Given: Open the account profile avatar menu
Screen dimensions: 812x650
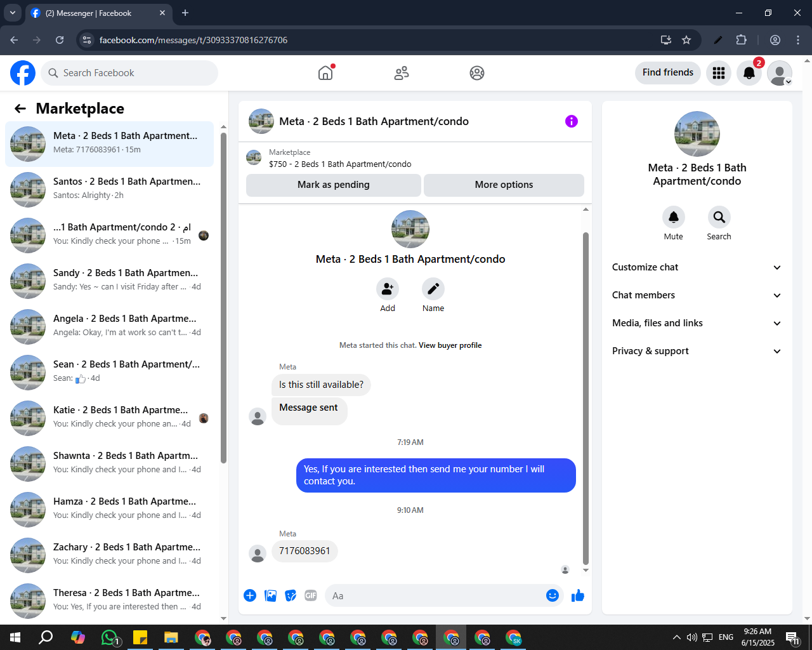Looking at the screenshot, I should pos(780,73).
